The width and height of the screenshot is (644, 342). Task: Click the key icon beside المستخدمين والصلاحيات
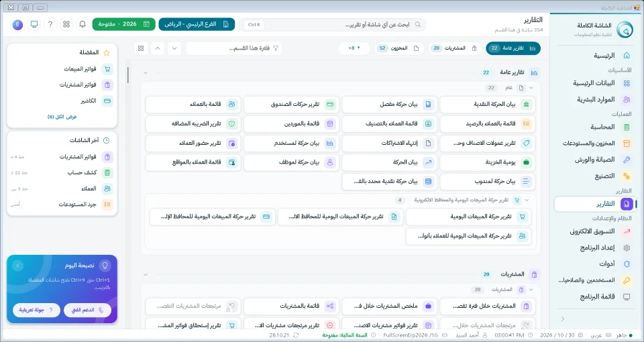pos(627,280)
